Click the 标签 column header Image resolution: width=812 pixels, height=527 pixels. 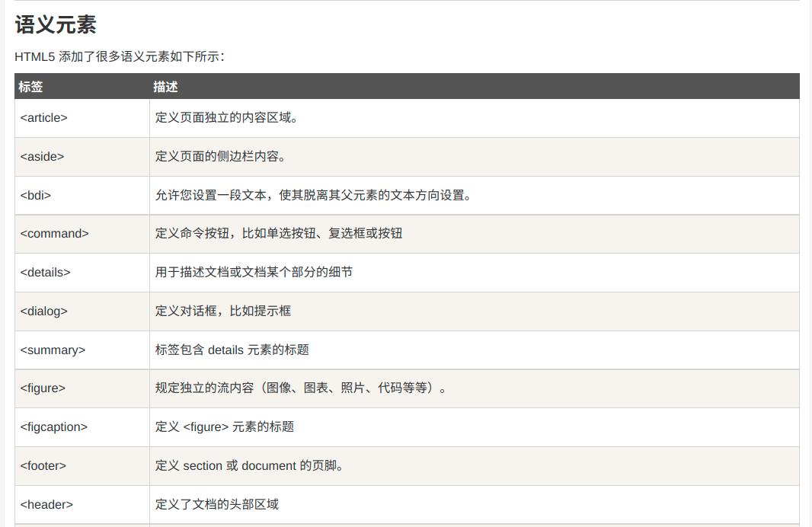coord(30,87)
